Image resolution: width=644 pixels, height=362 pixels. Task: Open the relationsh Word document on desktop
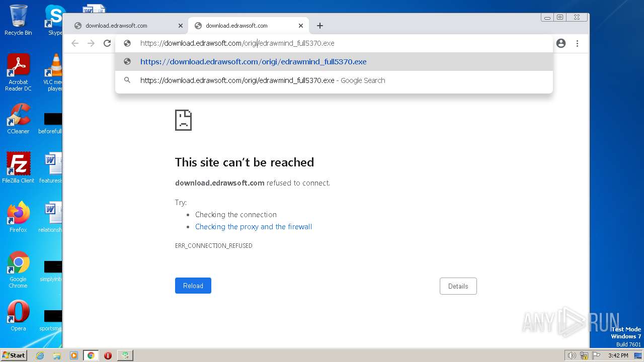[x=51, y=217]
